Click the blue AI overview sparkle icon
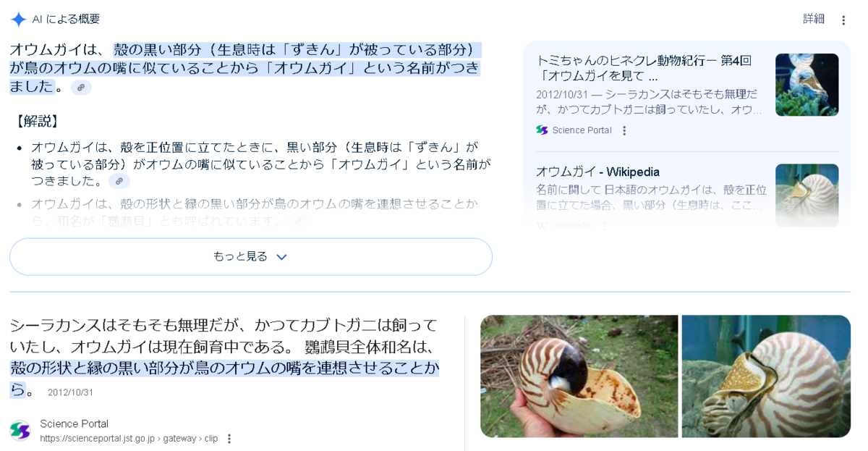 [x=18, y=20]
